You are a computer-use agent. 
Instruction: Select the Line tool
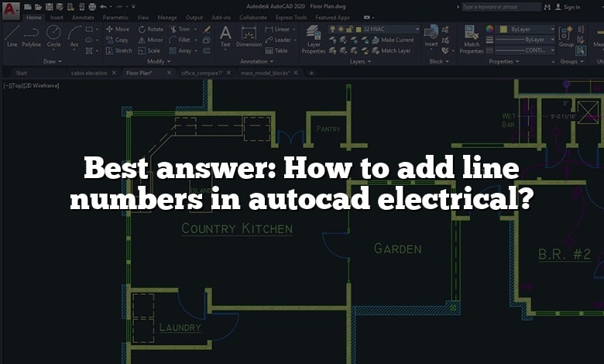click(x=12, y=36)
